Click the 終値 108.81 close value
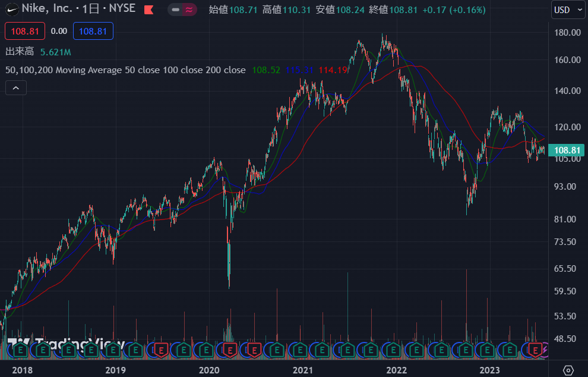Image resolution: width=588 pixels, height=377 pixels. click(x=393, y=10)
